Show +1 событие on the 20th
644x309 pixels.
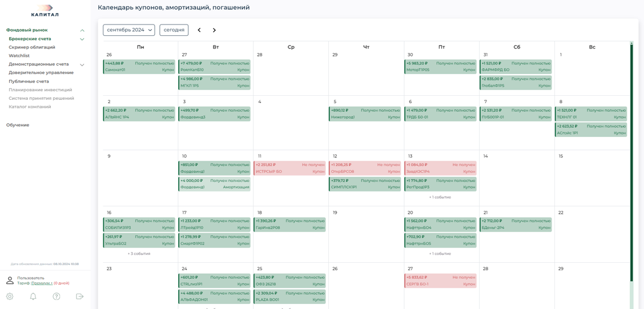pyautogui.click(x=440, y=254)
